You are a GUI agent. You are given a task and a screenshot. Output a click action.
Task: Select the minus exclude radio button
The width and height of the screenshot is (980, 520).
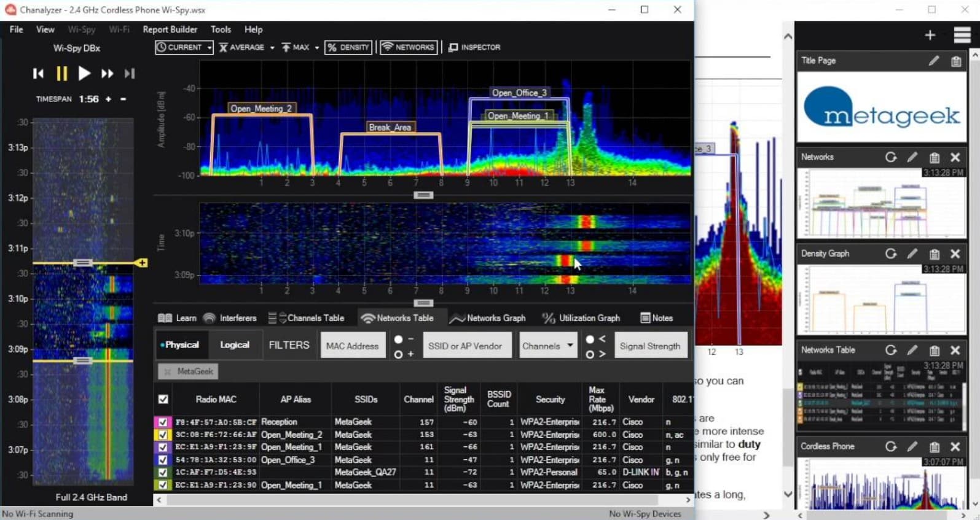pos(398,339)
